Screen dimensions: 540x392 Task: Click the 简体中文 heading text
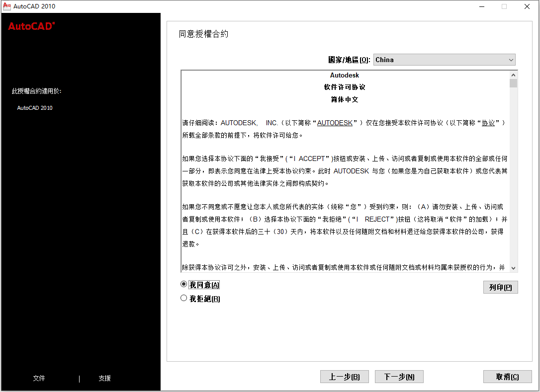click(345, 99)
